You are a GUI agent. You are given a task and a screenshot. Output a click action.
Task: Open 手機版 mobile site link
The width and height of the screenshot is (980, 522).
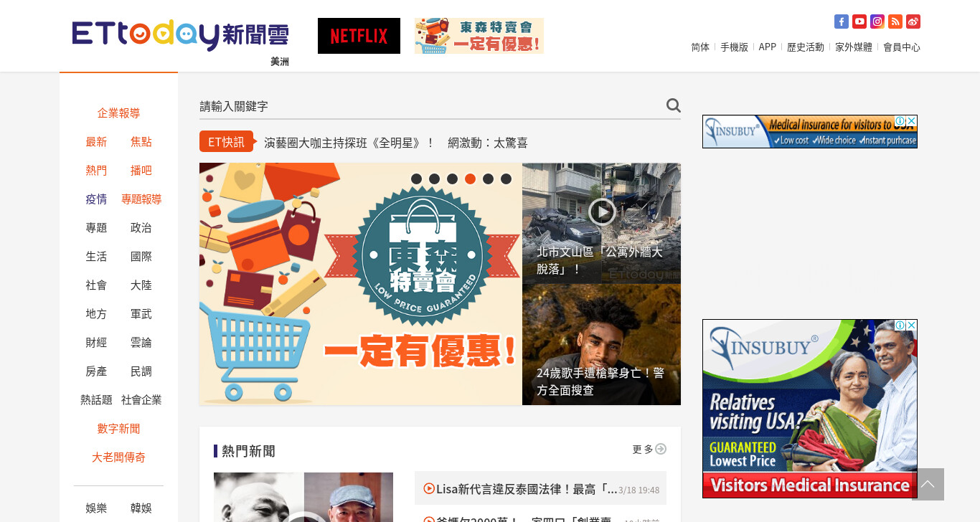click(x=734, y=47)
